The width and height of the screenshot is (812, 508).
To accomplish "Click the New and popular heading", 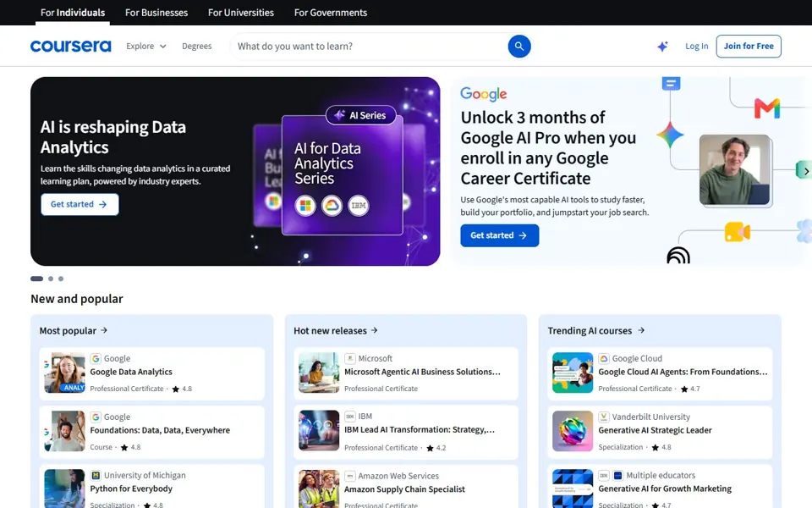I will tap(77, 299).
